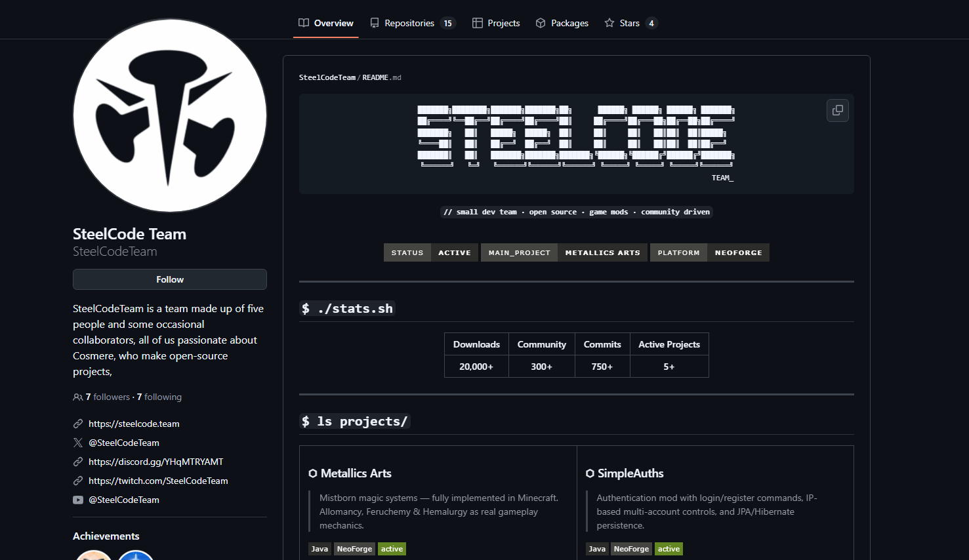
Task: Open the Discord invite link
Action: pos(156,462)
